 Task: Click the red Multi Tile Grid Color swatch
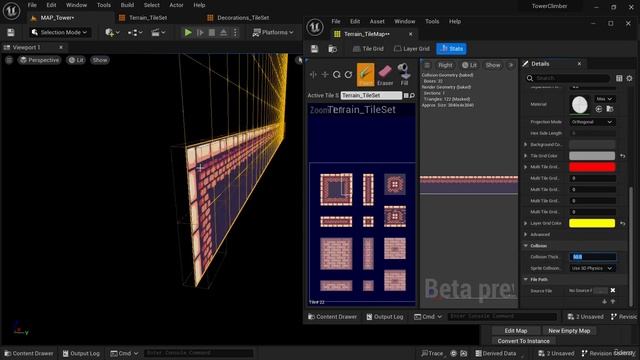[x=592, y=167]
